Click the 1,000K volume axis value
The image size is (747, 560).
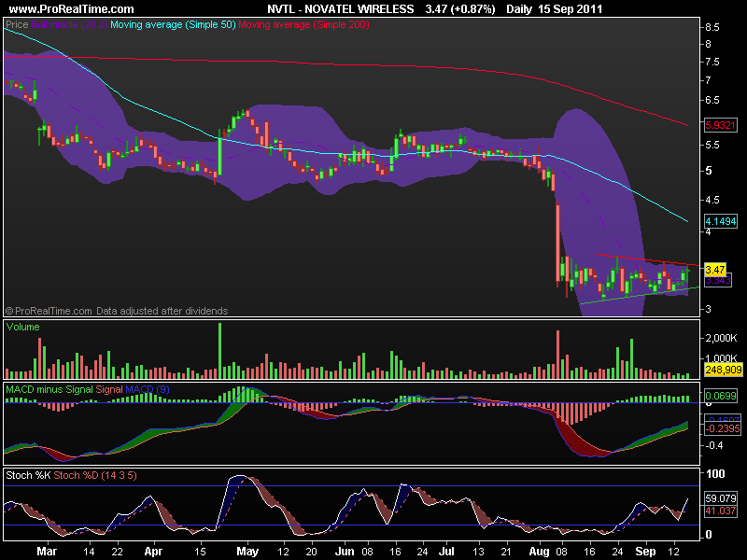pyautogui.click(x=721, y=358)
